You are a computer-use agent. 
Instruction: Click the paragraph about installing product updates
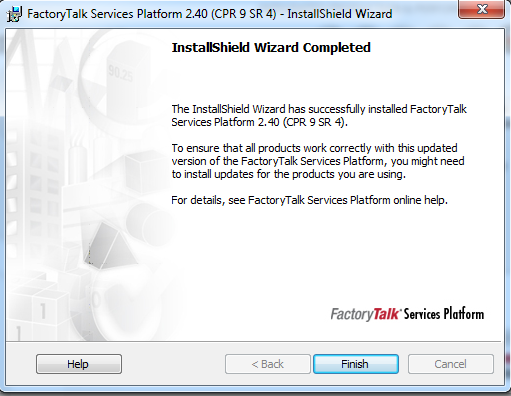[x=318, y=161]
